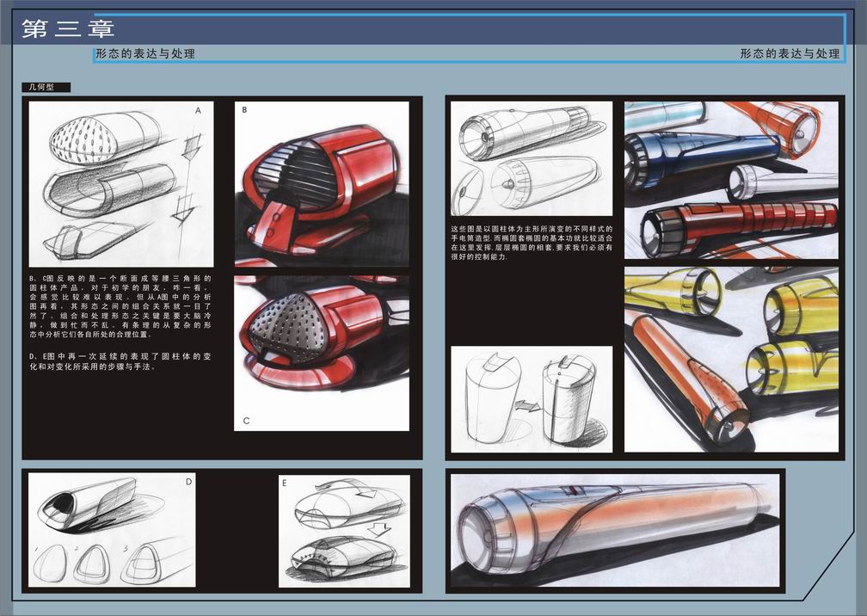Open the flashlight pencil sketch
This screenshot has height=616, width=867.
pos(532,158)
